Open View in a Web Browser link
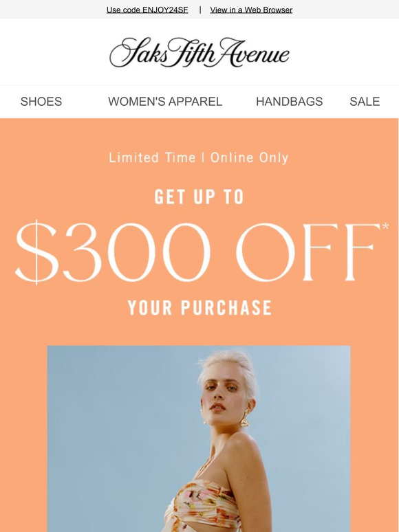 (251, 10)
